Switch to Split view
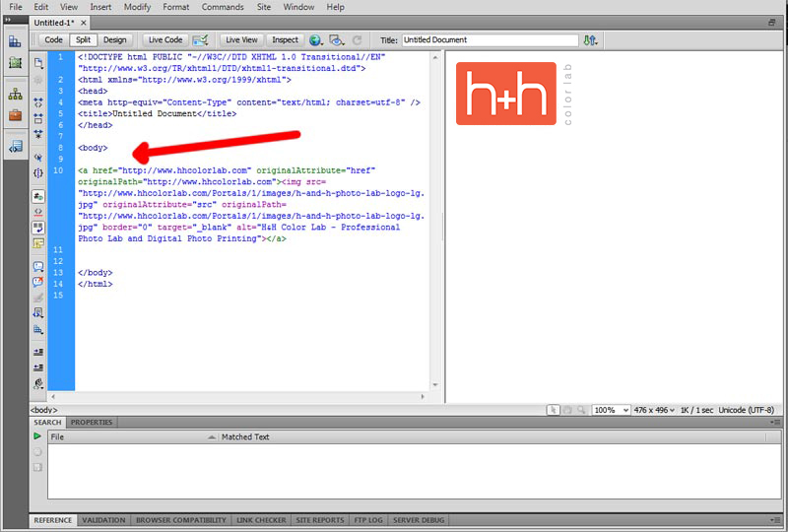 click(x=83, y=39)
